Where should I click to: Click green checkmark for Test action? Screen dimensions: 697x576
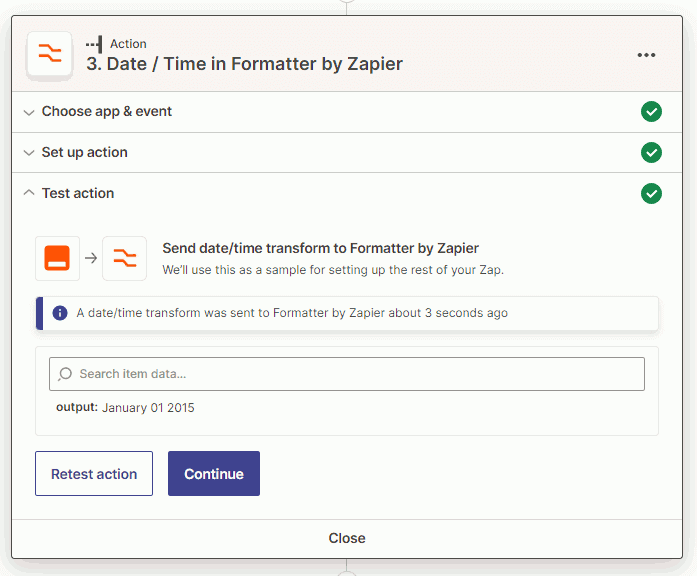(651, 193)
